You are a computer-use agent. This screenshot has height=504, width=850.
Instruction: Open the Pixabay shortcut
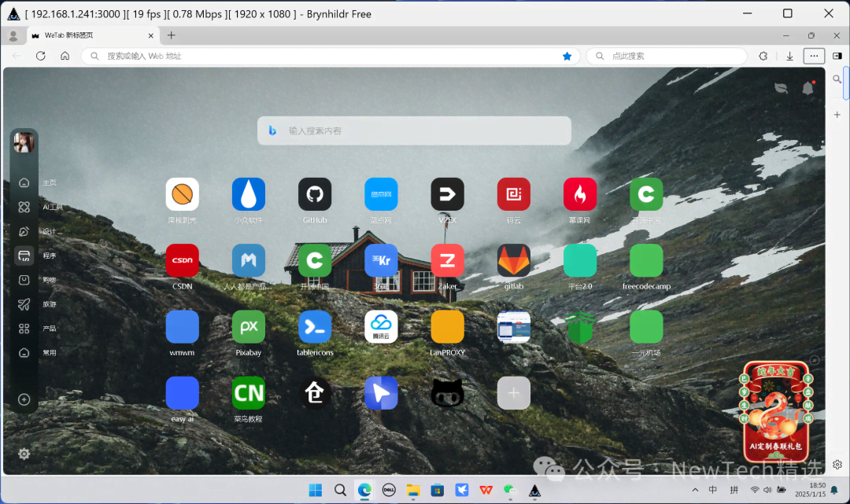click(249, 326)
